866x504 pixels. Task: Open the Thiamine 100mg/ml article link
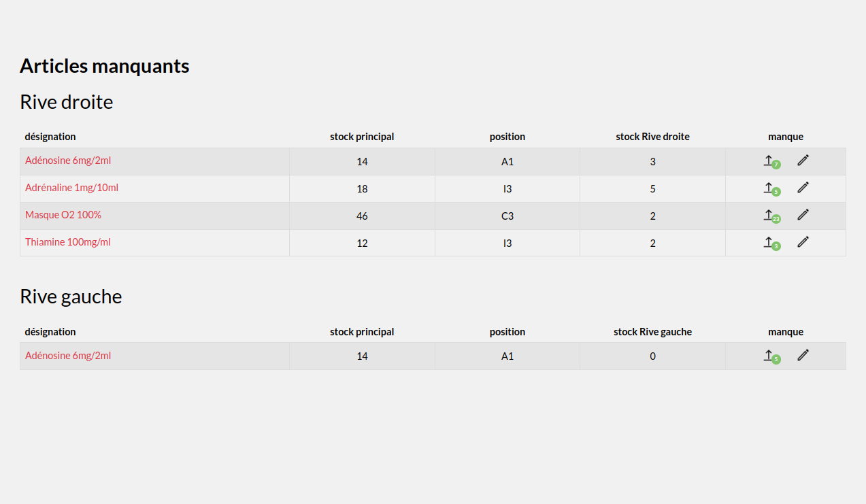(x=67, y=242)
